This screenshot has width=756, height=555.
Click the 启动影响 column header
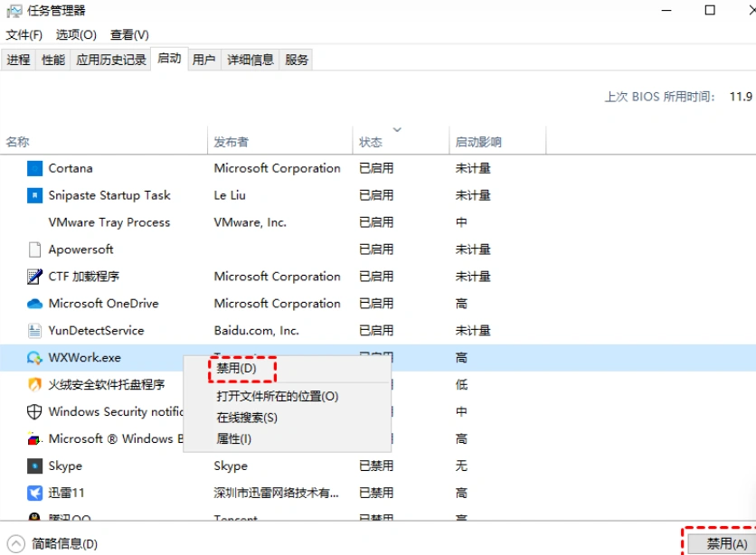[x=478, y=142]
